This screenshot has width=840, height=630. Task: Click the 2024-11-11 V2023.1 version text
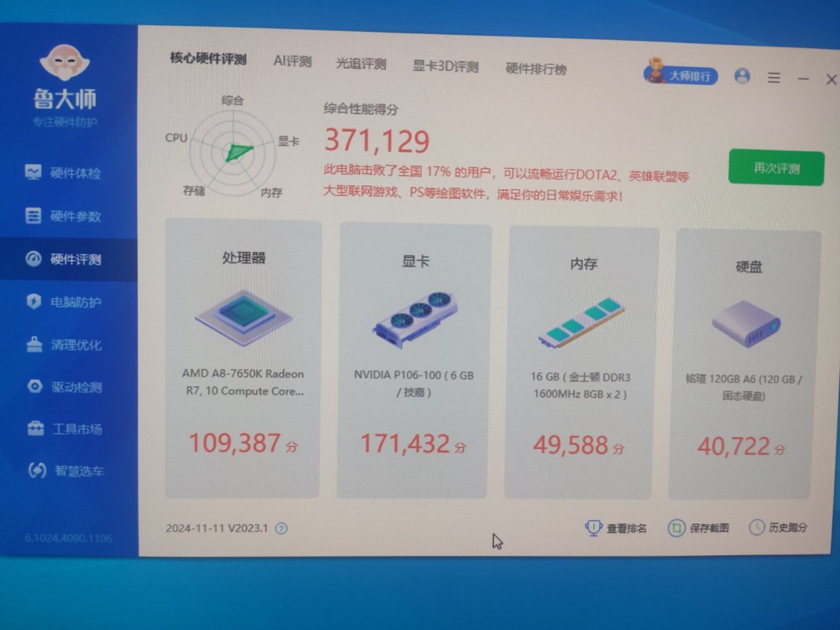coord(217,528)
